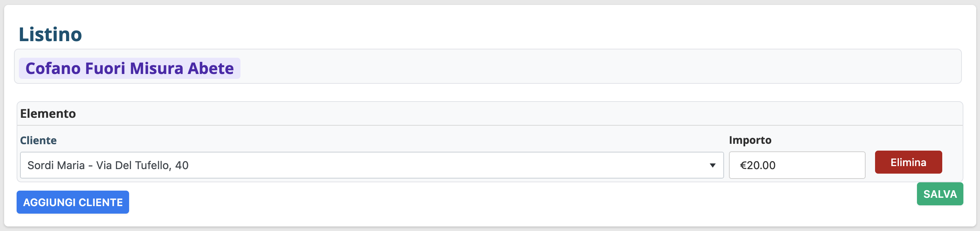
Task: Select the Cofano Fuori Misura Abete title
Action: coord(129,68)
